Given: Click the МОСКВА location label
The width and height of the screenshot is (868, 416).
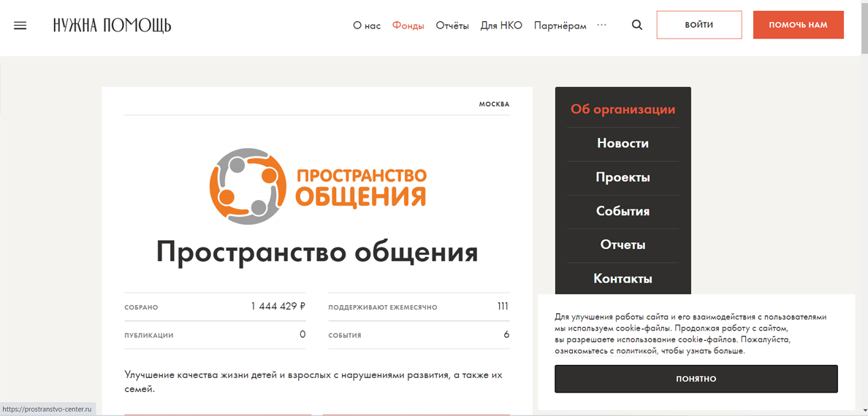Looking at the screenshot, I should (494, 104).
